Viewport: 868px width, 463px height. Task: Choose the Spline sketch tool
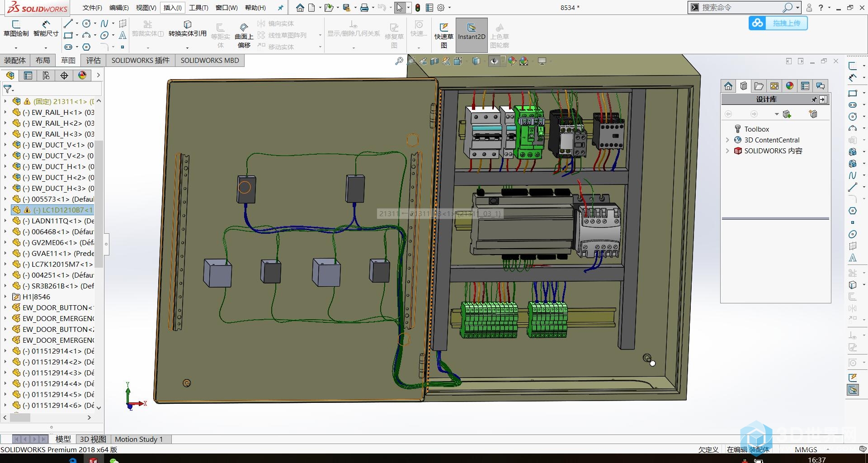(x=104, y=24)
